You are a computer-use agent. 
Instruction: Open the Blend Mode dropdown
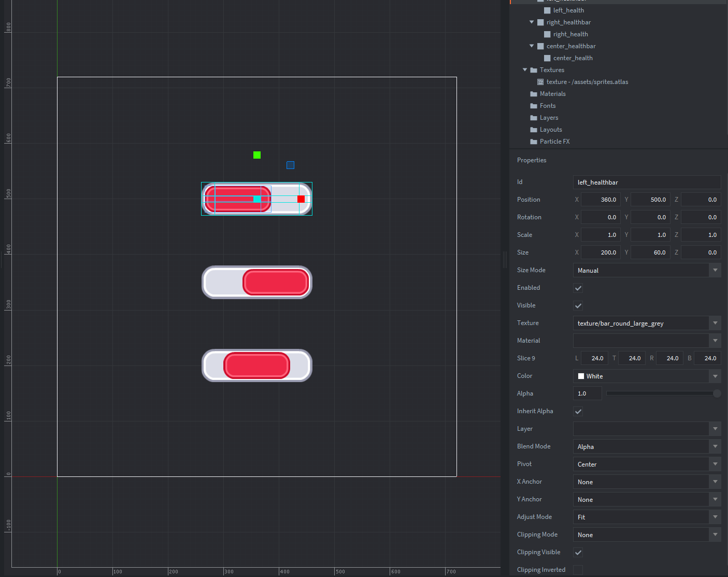tap(647, 446)
